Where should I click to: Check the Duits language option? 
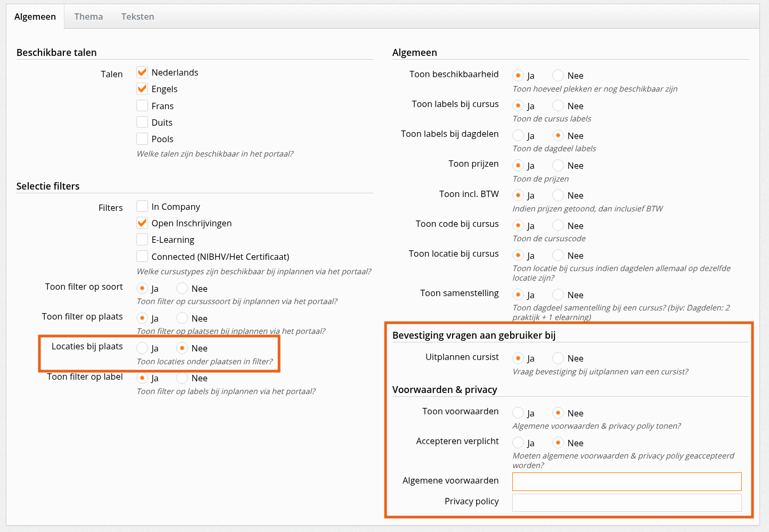[x=142, y=122]
